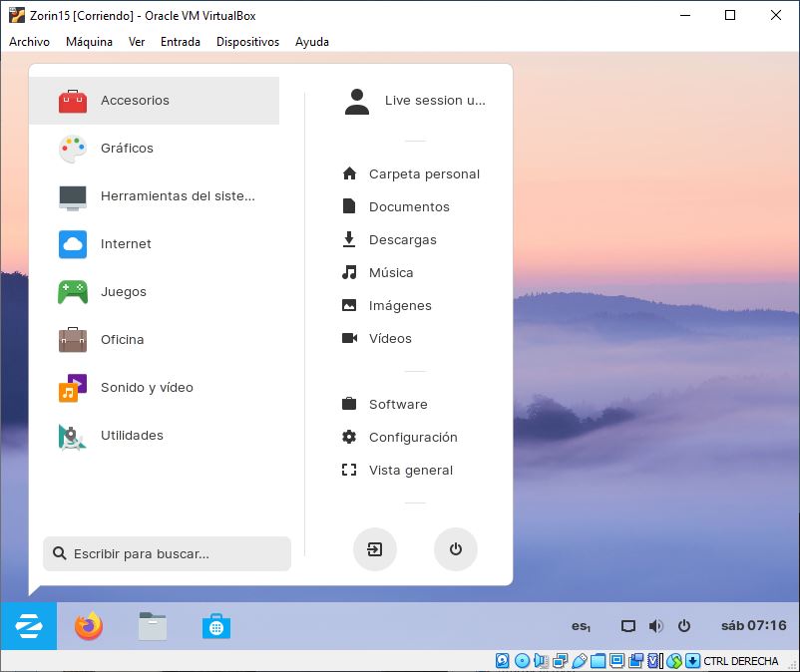Open Carpeta personal folder
This screenshot has height=672, width=800.
(424, 174)
